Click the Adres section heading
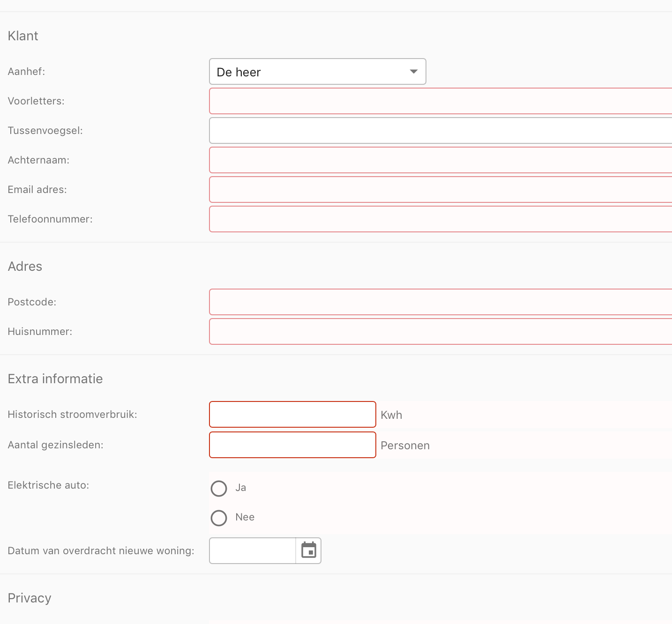The height and width of the screenshot is (624, 672). [x=25, y=266]
